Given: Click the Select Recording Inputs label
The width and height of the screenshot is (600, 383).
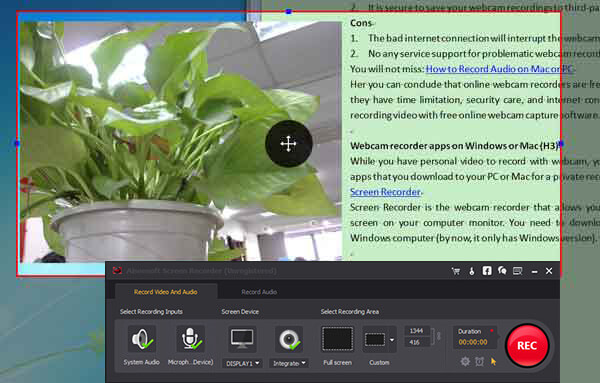Looking at the screenshot, I should (x=151, y=312).
